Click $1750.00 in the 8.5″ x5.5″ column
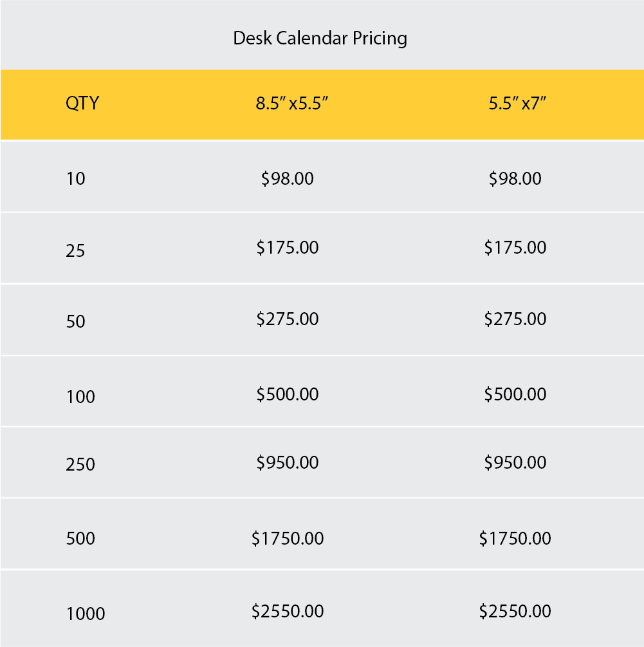This screenshot has height=647, width=644. (288, 538)
